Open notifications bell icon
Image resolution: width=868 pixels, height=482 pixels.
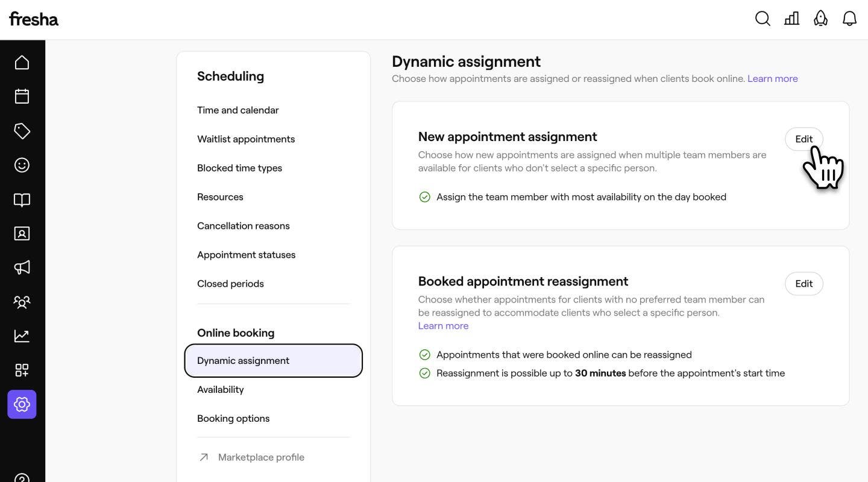(x=849, y=19)
